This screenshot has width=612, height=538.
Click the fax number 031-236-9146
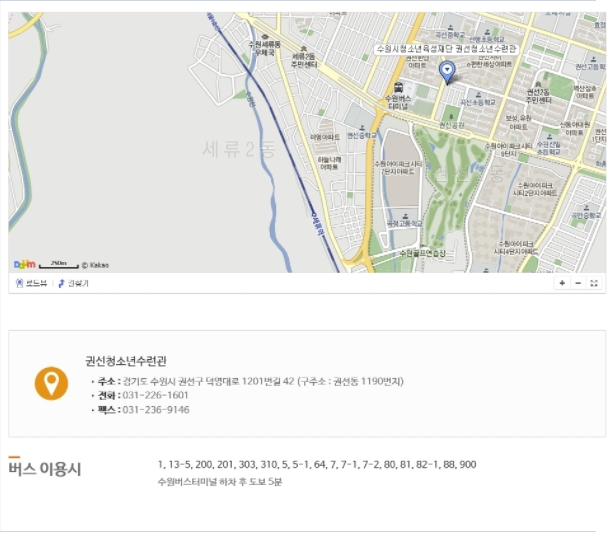click(155, 410)
